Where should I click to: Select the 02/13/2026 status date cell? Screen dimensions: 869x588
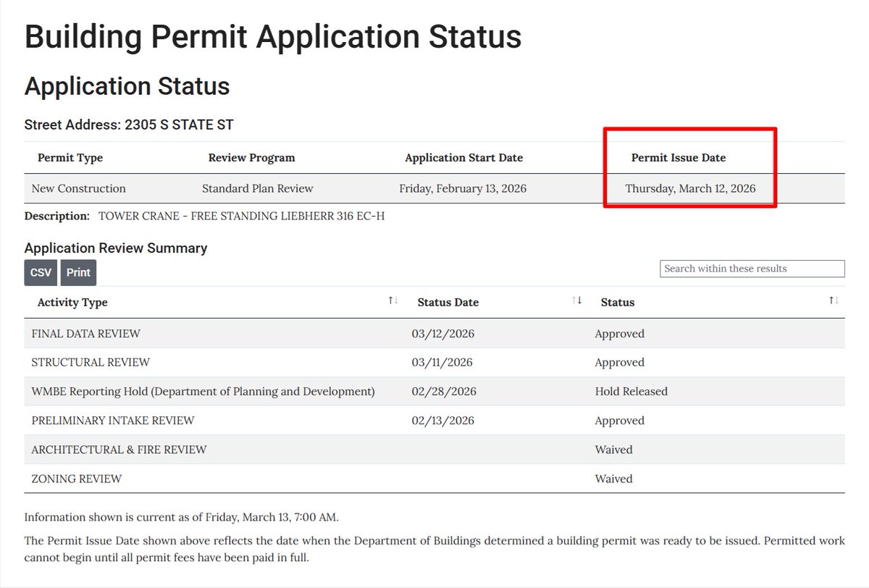[443, 421]
